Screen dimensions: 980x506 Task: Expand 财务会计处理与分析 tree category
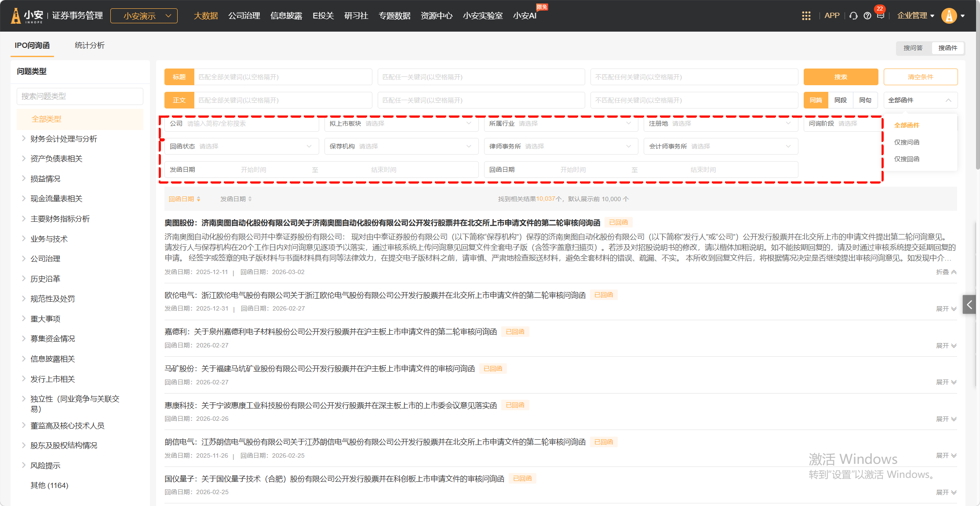point(24,139)
